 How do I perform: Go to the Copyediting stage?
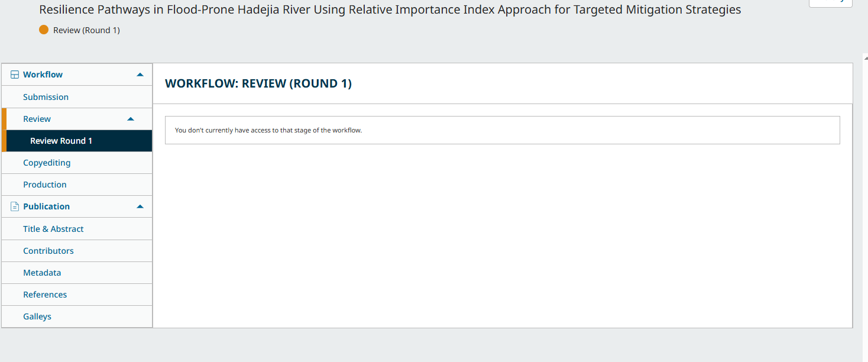[x=47, y=163]
